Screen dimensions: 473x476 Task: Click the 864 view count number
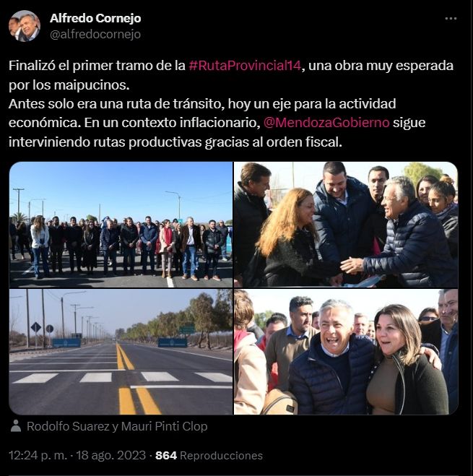click(166, 455)
